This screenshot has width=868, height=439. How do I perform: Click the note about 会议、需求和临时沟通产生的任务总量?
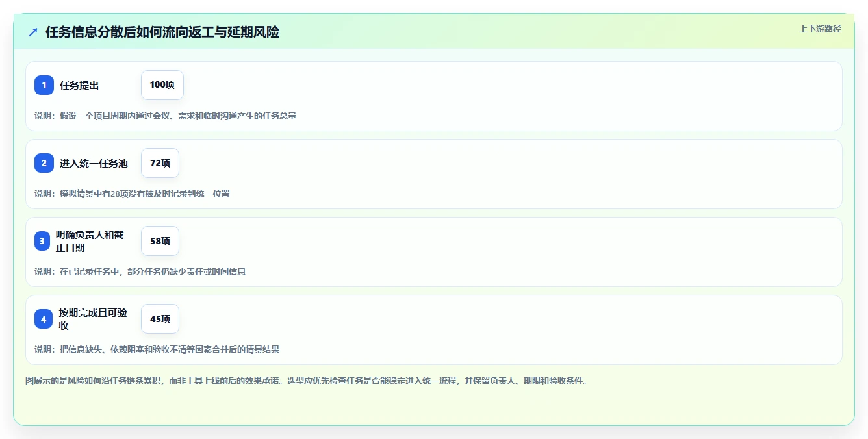tap(166, 116)
